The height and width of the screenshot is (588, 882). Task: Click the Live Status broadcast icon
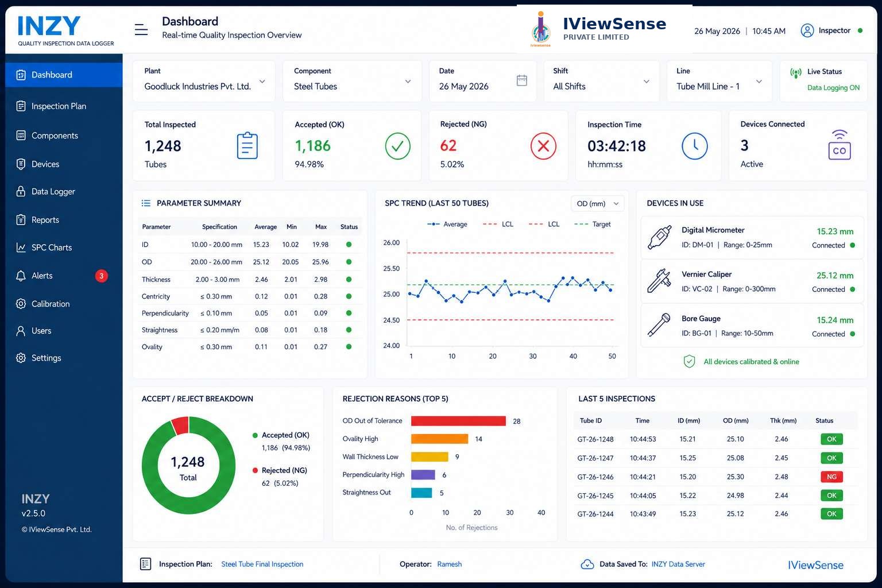796,73
